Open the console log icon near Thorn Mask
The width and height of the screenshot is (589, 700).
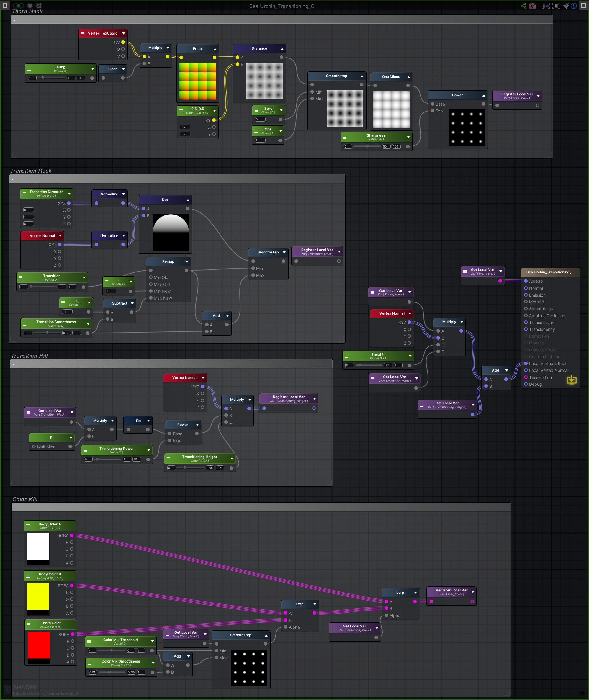39,6
